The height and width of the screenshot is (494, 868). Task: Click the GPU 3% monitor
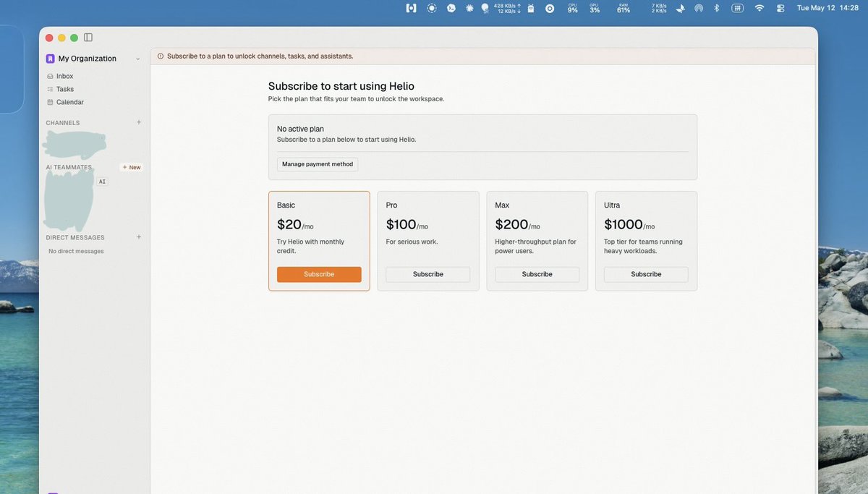595,8
